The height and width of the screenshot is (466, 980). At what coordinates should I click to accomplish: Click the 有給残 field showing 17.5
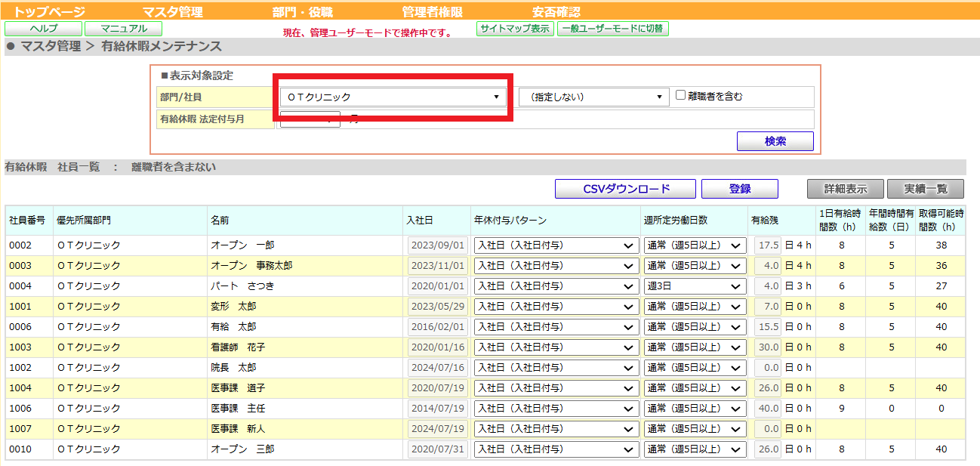(768, 245)
